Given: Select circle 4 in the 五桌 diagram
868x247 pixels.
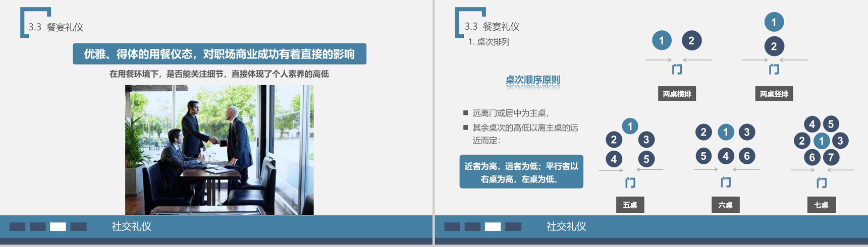Looking at the screenshot, I should 614,159.
